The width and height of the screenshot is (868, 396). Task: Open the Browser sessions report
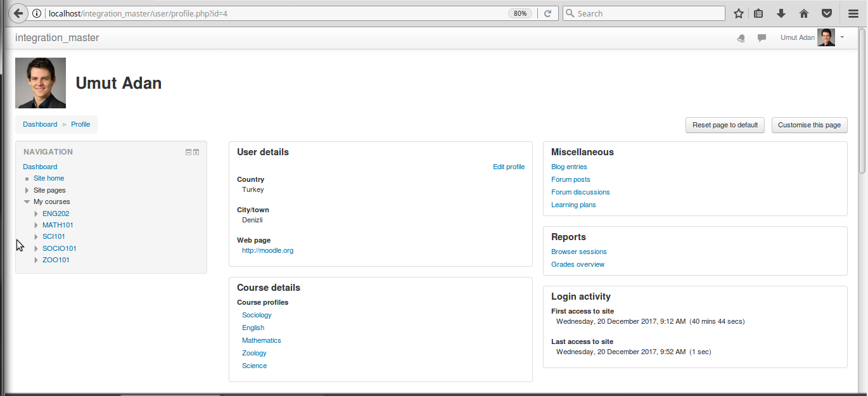[578, 252]
